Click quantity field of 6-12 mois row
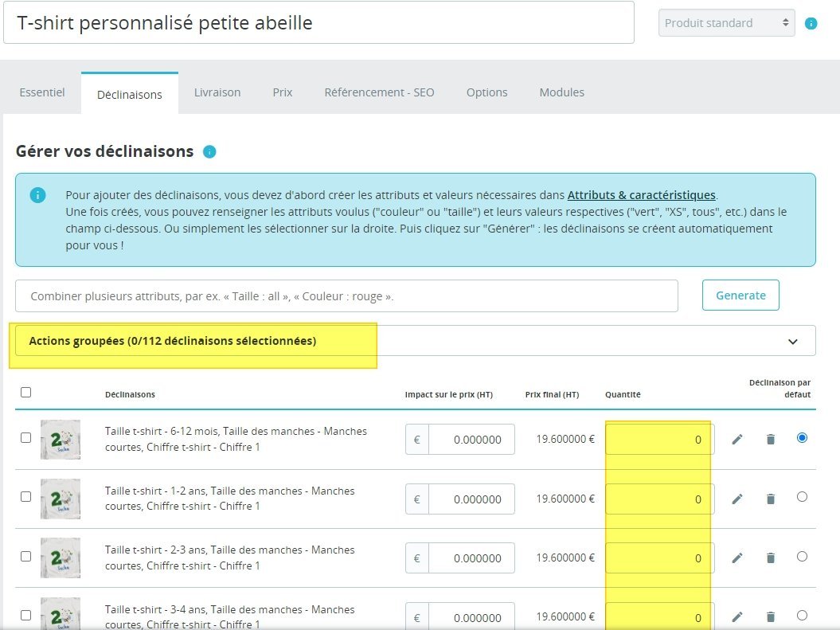This screenshot has width=840, height=630. pyautogui.click(x=659, y=440)
